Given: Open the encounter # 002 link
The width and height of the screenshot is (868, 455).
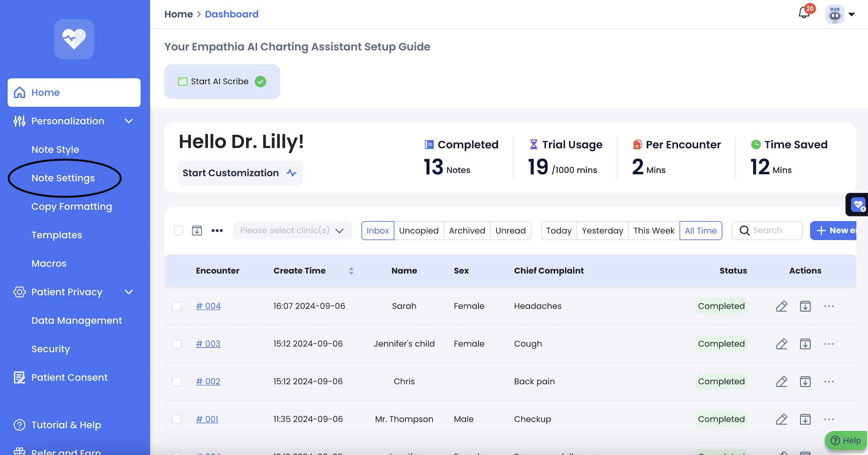Looking at the screenshot, I should pyautogui.click(x=208, y=381).
